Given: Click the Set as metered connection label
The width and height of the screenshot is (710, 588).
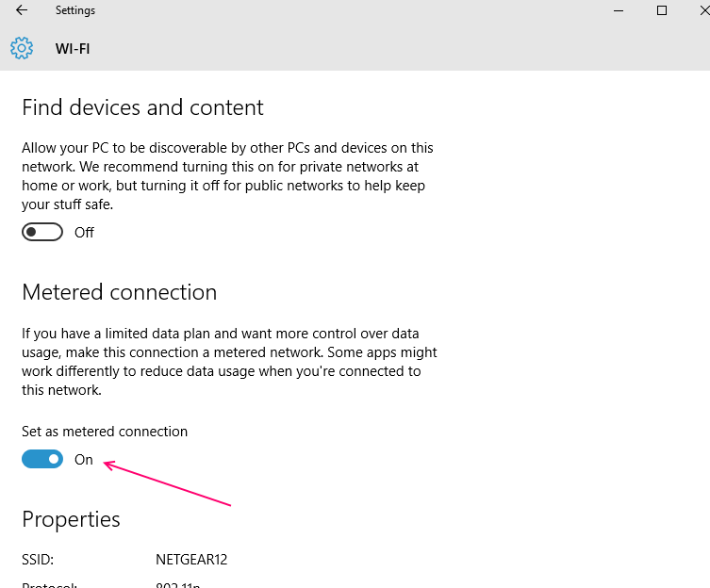Looking at the screenshot, I should click(105, 432).
